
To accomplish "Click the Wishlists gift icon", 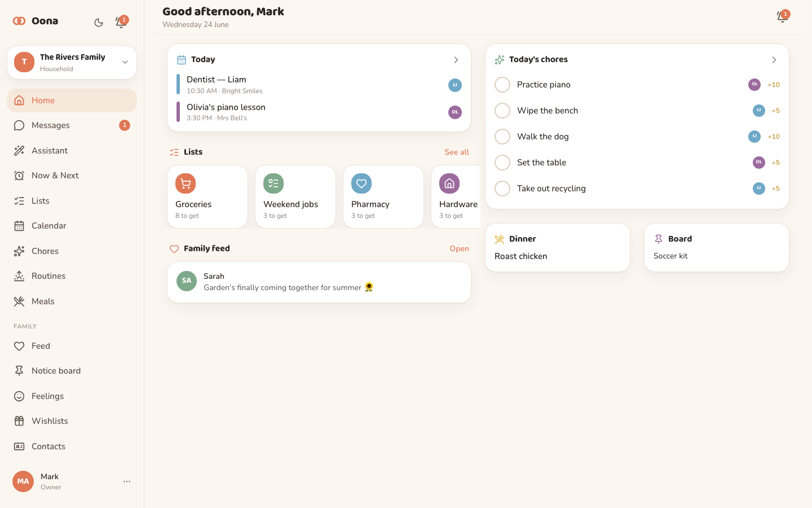I will tap(19, 421).
